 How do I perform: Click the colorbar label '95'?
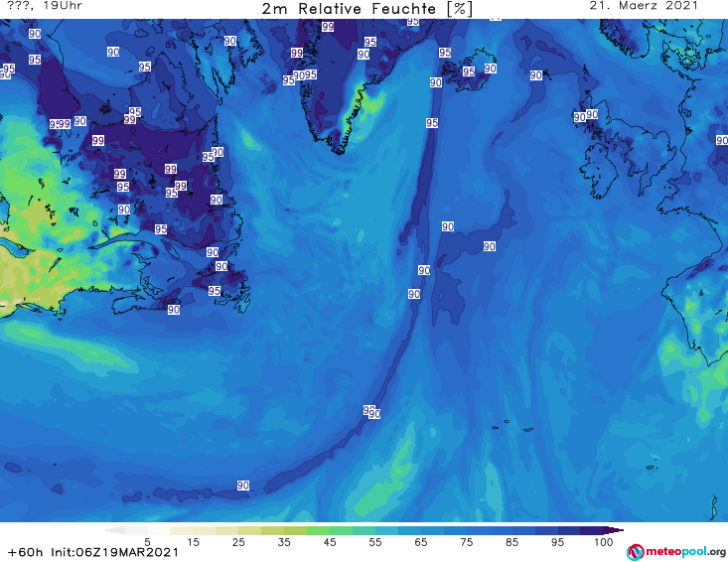pyautogui.click(x=557, y=542)
